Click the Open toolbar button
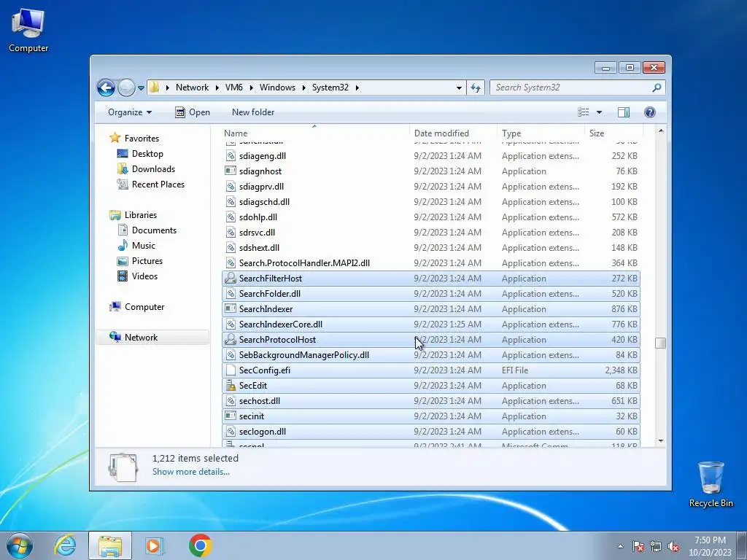Image resolution: width=747 pixels, height=560 pixels. 193,112
